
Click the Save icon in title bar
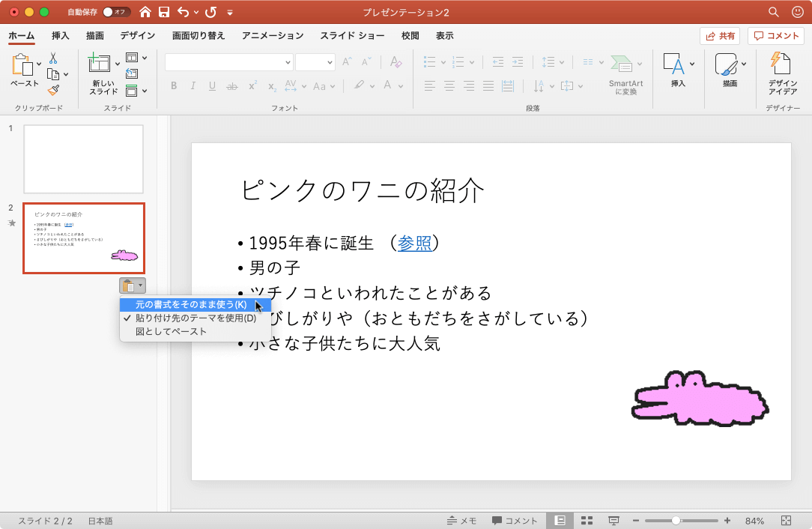coord(163,12)
